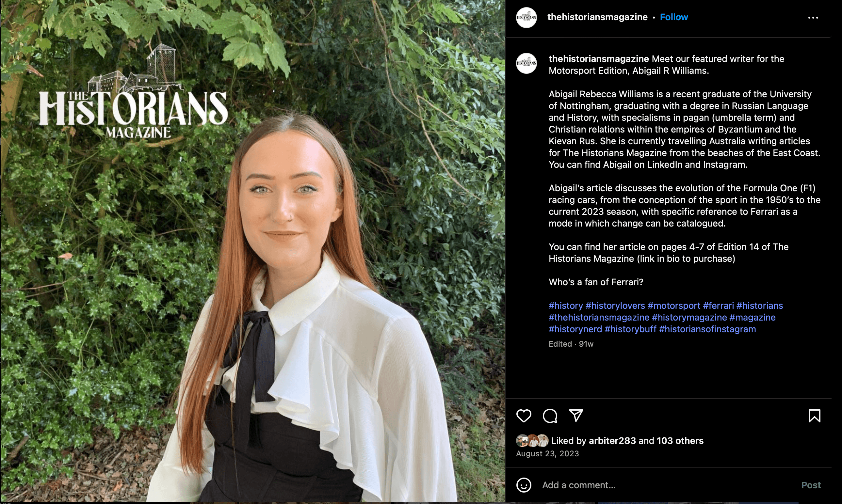Image resolution: width=842 pixels, height=504 pixels.
Task: Save post with bookmark icon
Action: (x=814, y=416)
